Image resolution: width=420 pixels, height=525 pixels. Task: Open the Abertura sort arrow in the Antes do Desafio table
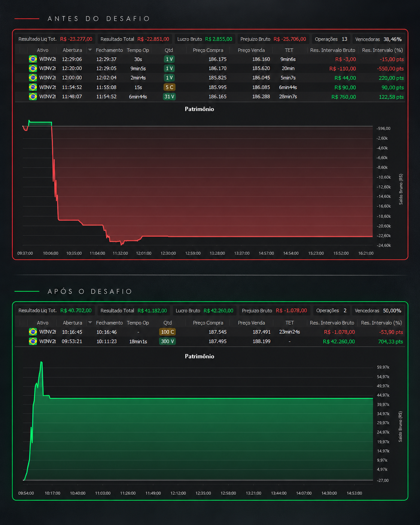click(x=90, y=50)
